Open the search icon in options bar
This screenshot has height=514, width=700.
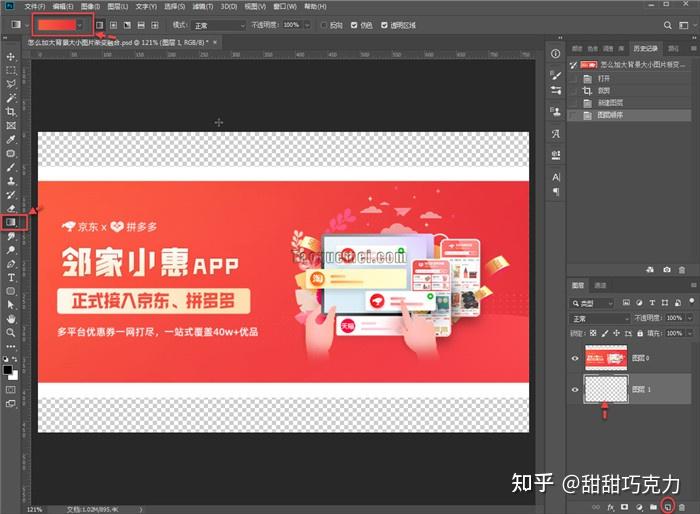click(667, 25)
